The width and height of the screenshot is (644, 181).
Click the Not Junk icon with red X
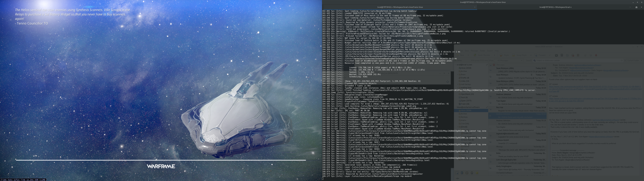click(573, 55)
